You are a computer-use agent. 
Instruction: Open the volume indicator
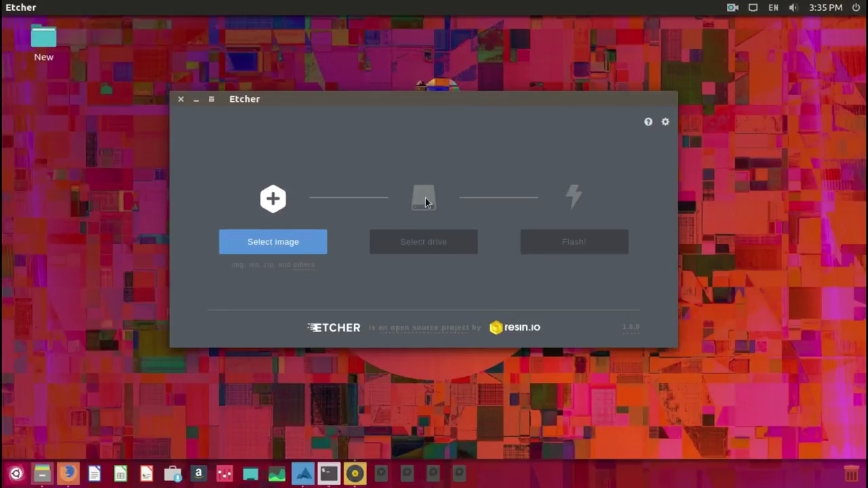(793, 7)
